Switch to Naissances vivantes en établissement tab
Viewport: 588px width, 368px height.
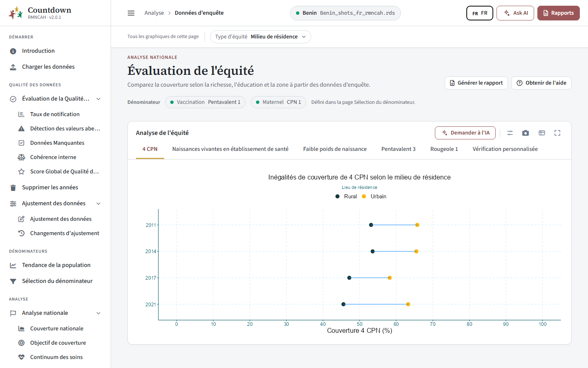(x=230, y=149)
